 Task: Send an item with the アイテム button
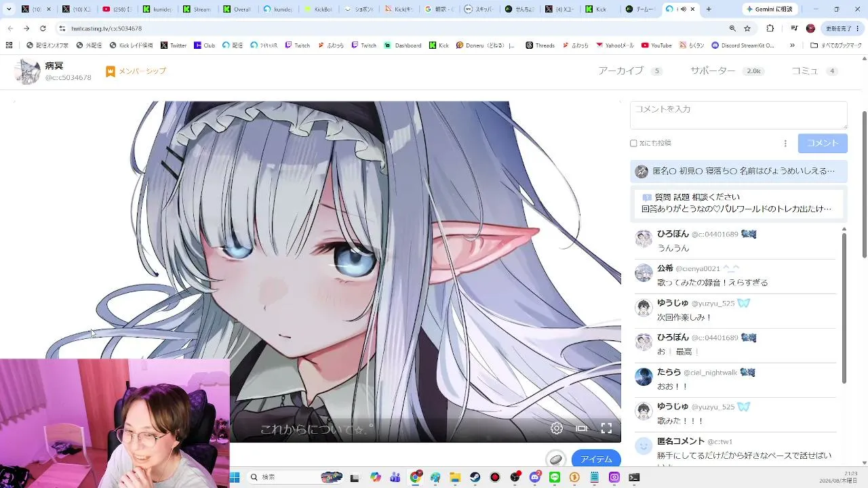click(x=596, y=459)
